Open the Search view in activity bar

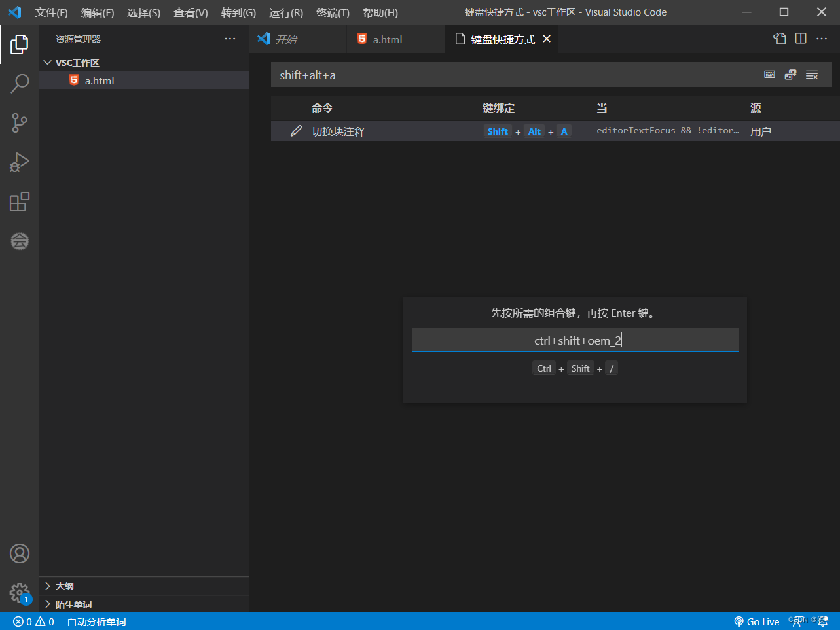20,84
